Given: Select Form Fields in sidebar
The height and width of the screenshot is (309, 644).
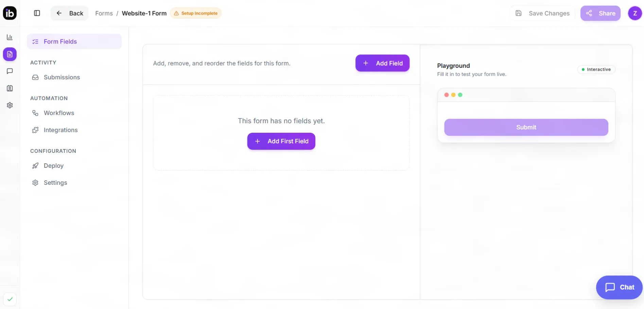Looking at the screenshot, I should 74,41.
